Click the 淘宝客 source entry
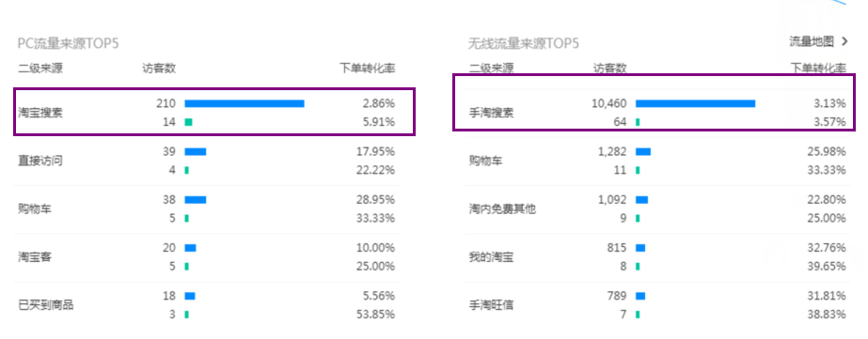 (35, 256)
